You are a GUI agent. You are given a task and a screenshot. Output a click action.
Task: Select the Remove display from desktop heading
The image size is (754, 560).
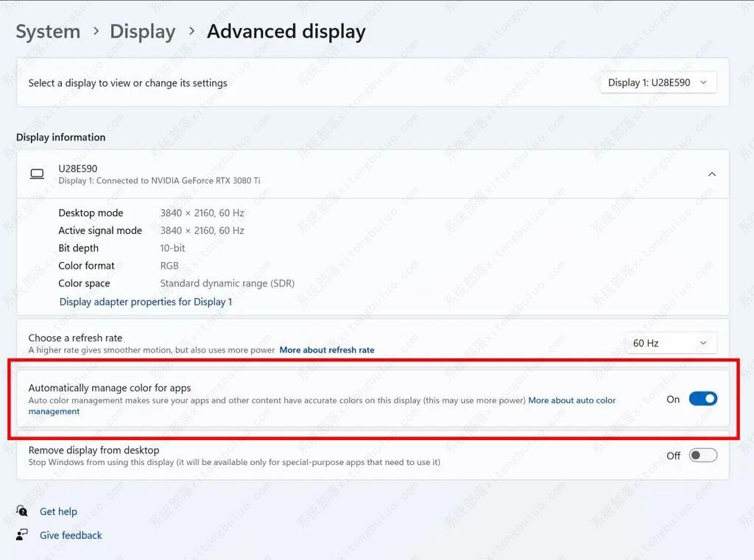coord(94,450)
